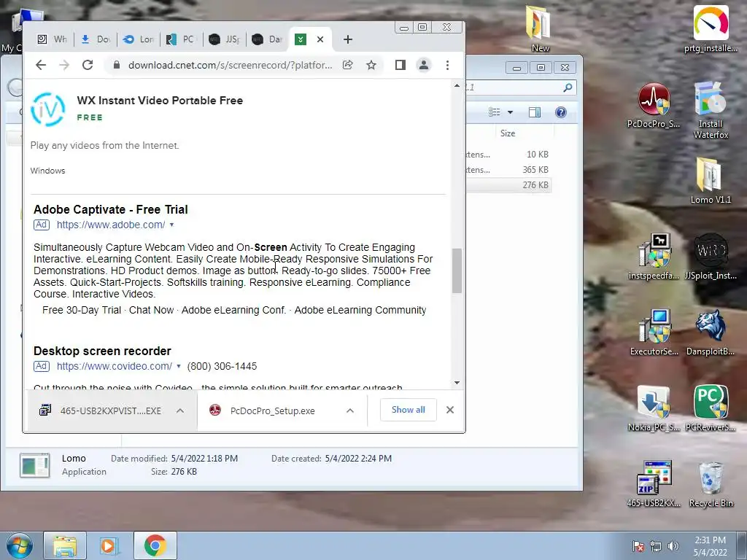Viewport: 747px width, 560px height.
Task: Expand options for PcDocPro_Setup.exe download
Action: [x=350, y=411]
